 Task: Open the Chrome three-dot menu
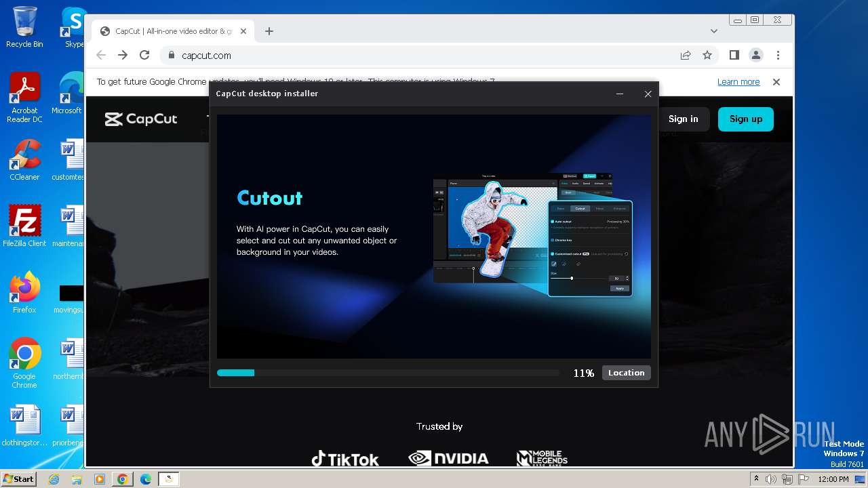point(778,56)
